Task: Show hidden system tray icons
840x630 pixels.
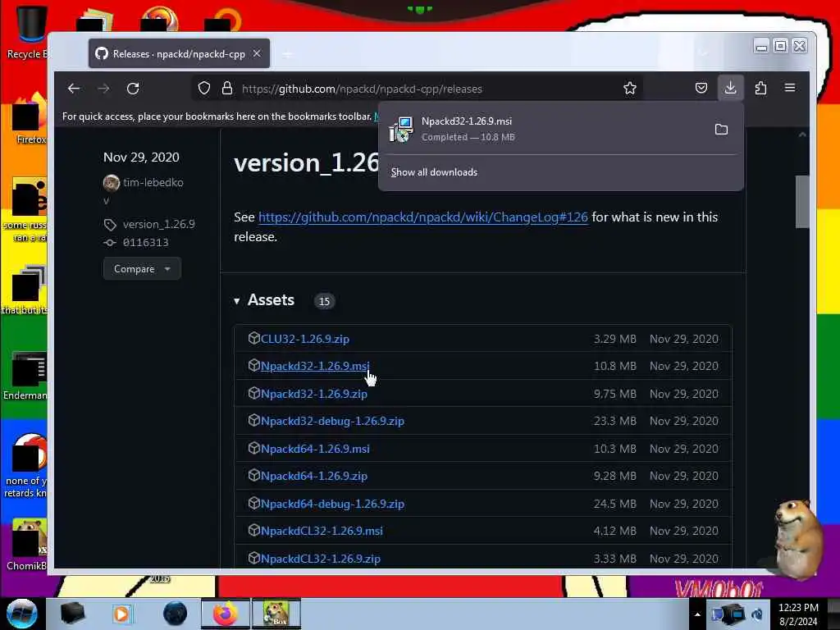Action: (697, 614)
